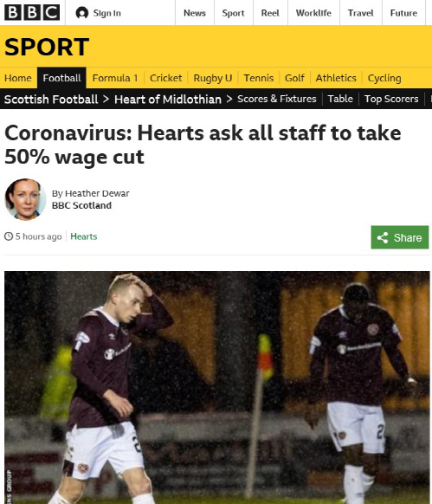Open the Travel section link
This screenshot has height=504, width=432.
tap(361, 13)
